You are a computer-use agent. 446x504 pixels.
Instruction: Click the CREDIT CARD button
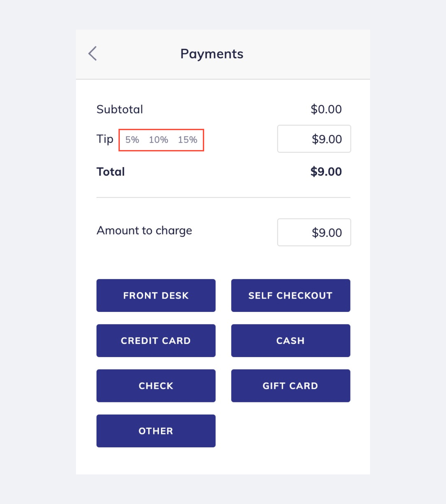(x=156, y=340)
